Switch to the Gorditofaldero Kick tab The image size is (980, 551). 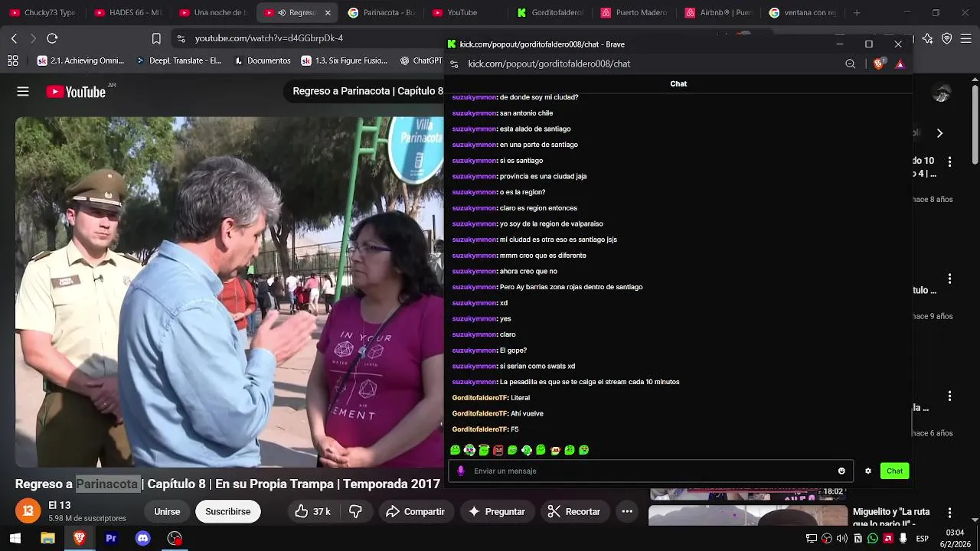[x=551, y=13]
